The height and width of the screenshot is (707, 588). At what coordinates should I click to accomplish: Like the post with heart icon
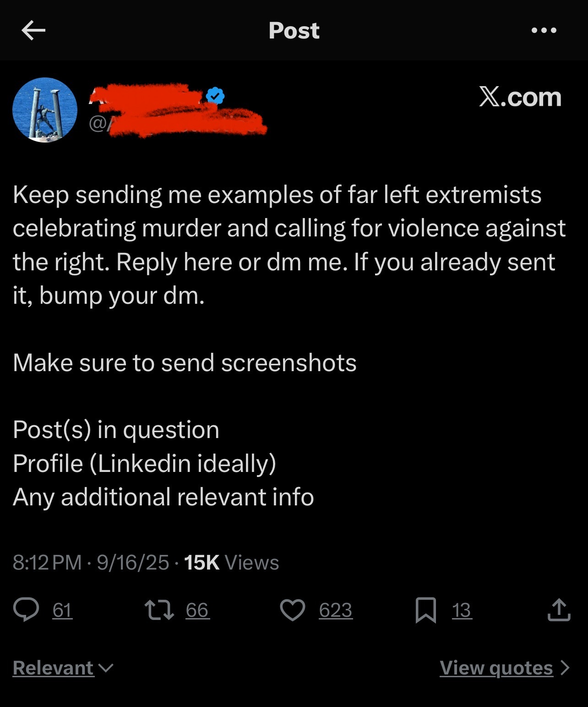(292, 610)
